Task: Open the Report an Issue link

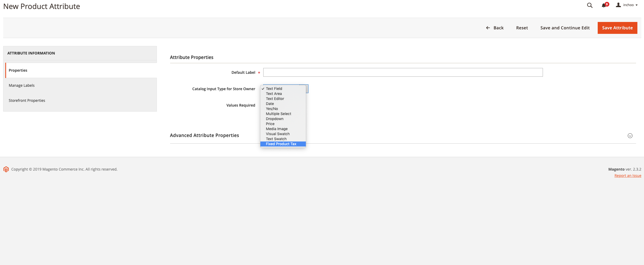Action: click(x=628, y=176)
